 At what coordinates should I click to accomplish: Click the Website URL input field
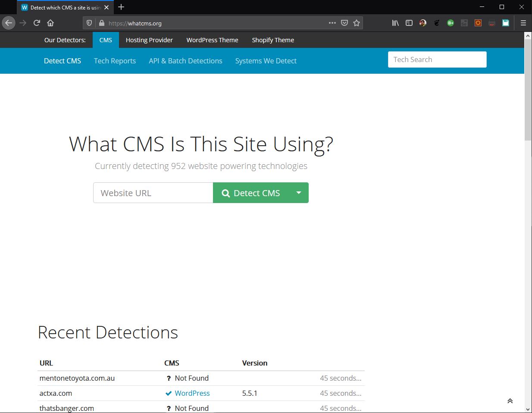click(x=153, y=193)
